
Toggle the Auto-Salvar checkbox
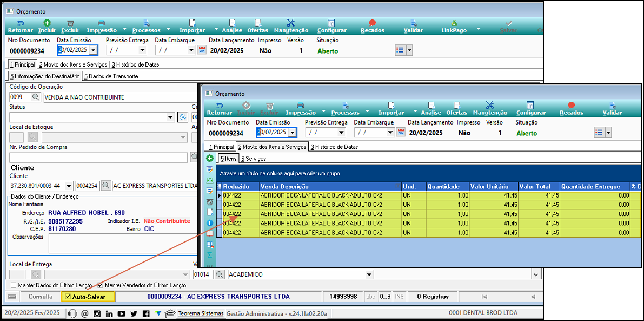[x=68, y=297]
